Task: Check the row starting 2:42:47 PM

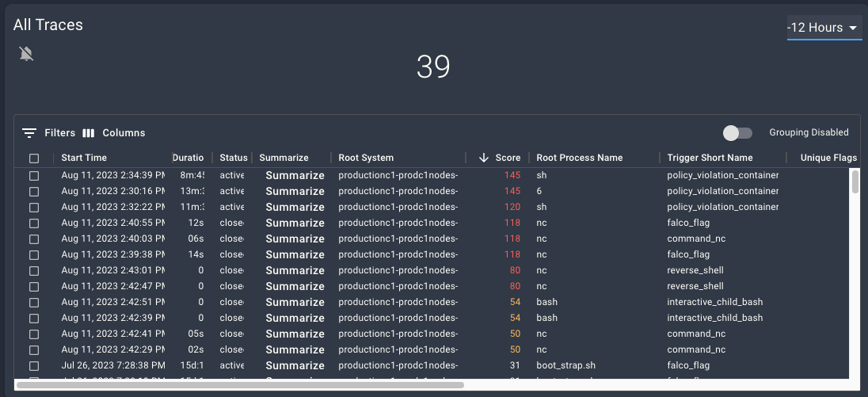Action: pos(34,287)
